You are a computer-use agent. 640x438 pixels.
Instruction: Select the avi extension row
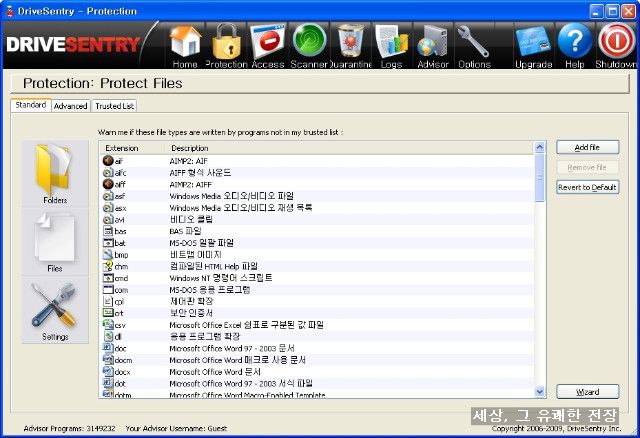(x=317, y=220)
